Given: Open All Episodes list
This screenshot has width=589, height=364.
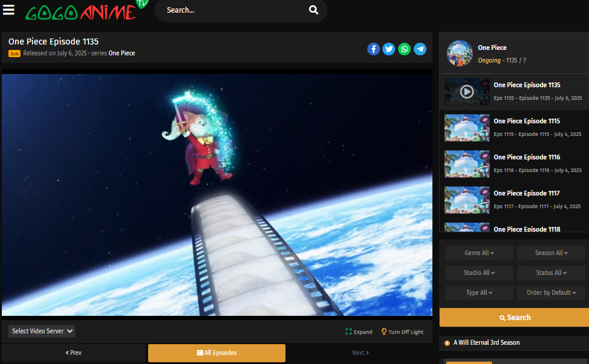Looking at the screenshot, I should tap(217, 353).
